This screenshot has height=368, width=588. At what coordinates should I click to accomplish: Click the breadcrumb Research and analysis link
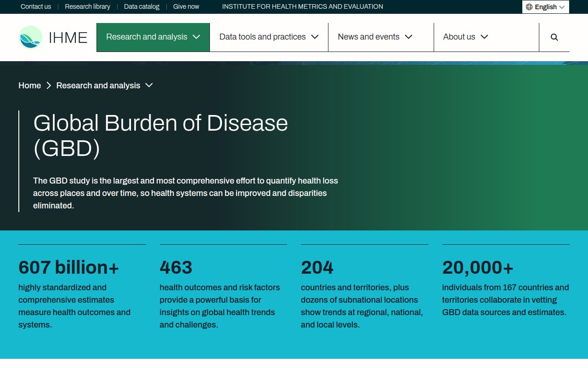(x=98, y=86)
